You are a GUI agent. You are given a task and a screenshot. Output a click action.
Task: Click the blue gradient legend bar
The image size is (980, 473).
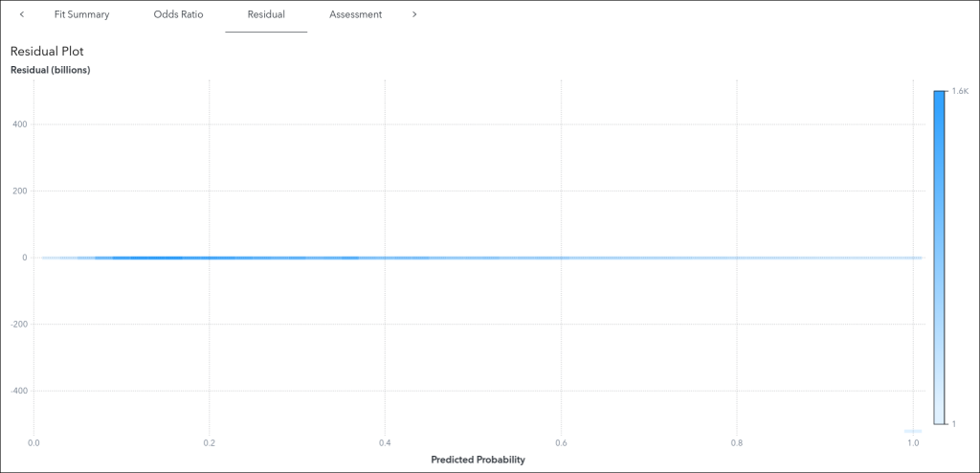click(939, 257)
